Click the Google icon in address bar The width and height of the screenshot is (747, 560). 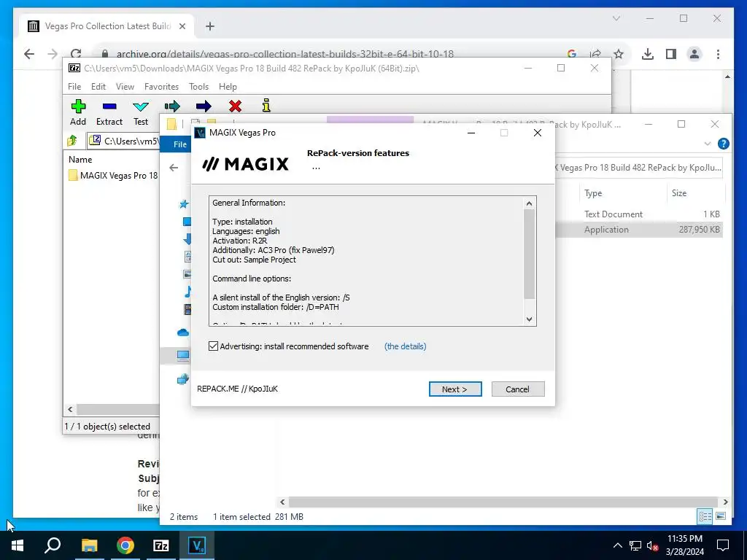[x=572, y=54]
